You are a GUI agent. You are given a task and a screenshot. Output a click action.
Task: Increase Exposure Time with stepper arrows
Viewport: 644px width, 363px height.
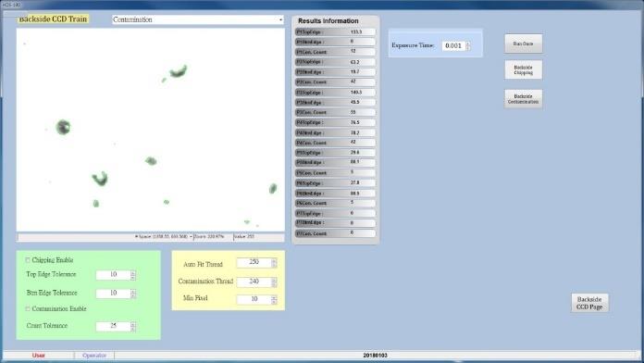coord(468,44)
